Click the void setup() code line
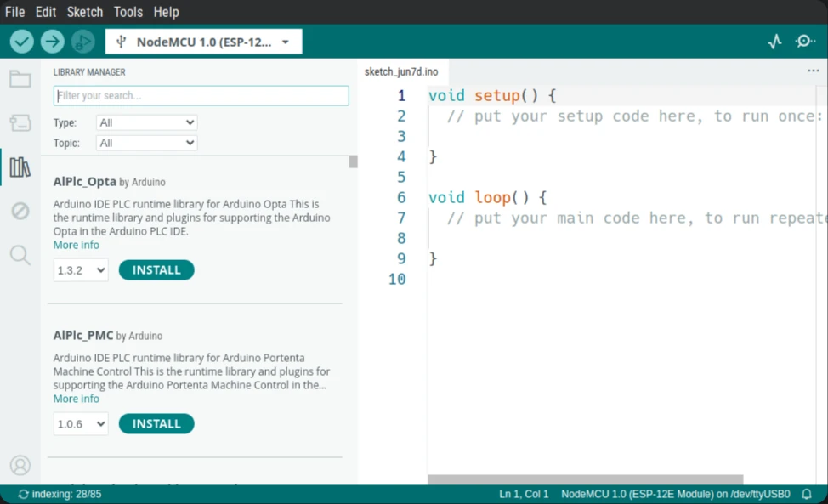828x504 pixels. [491, 95]
